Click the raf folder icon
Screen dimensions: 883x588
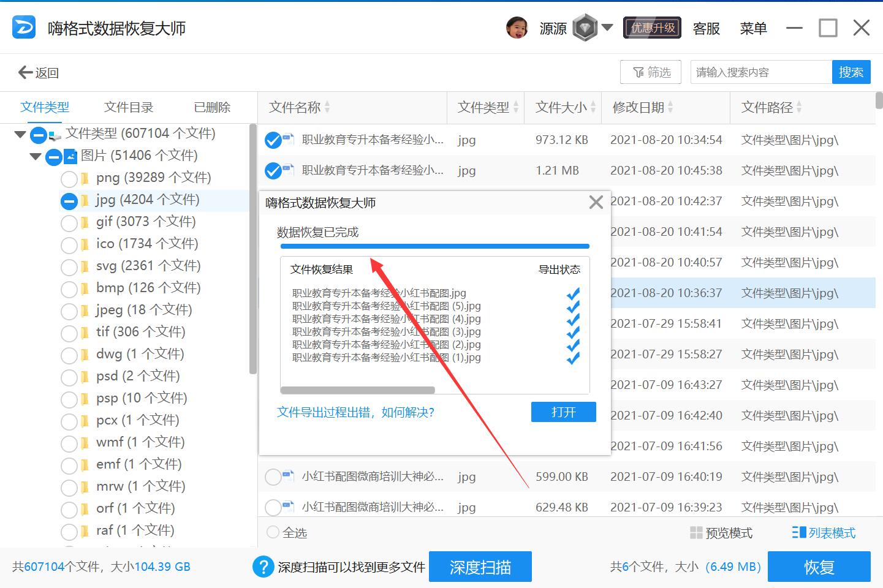(85, 532)
